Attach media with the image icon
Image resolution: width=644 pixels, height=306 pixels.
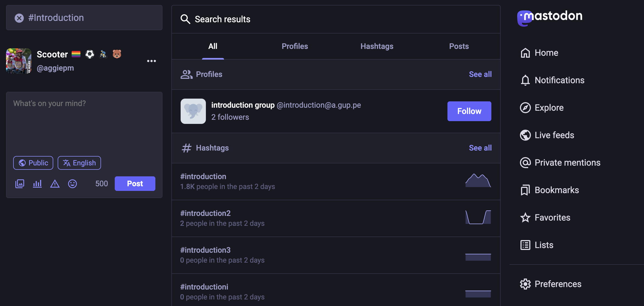click(20, 183)
